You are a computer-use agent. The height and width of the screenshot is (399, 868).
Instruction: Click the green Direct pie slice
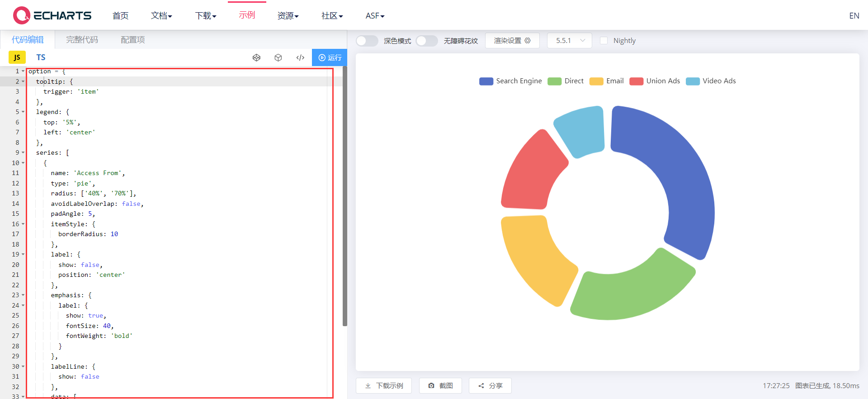(633, 292)
